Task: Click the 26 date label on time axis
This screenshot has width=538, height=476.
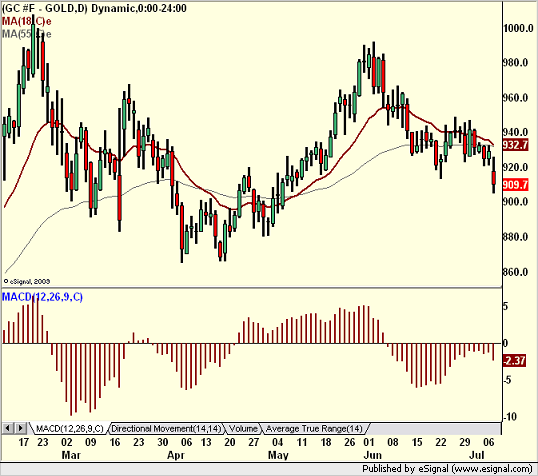Action: pos(350,442)
